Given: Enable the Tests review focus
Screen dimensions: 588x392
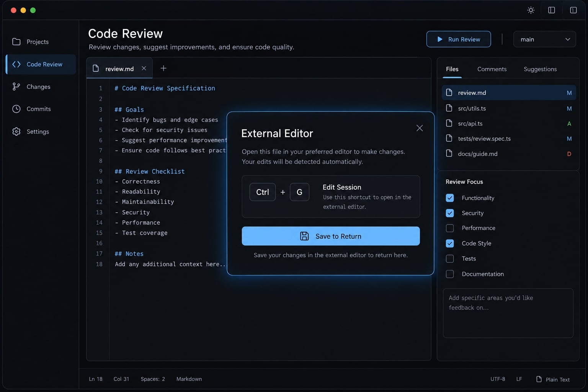Looking at the screenshot, I should pos(450,259).
